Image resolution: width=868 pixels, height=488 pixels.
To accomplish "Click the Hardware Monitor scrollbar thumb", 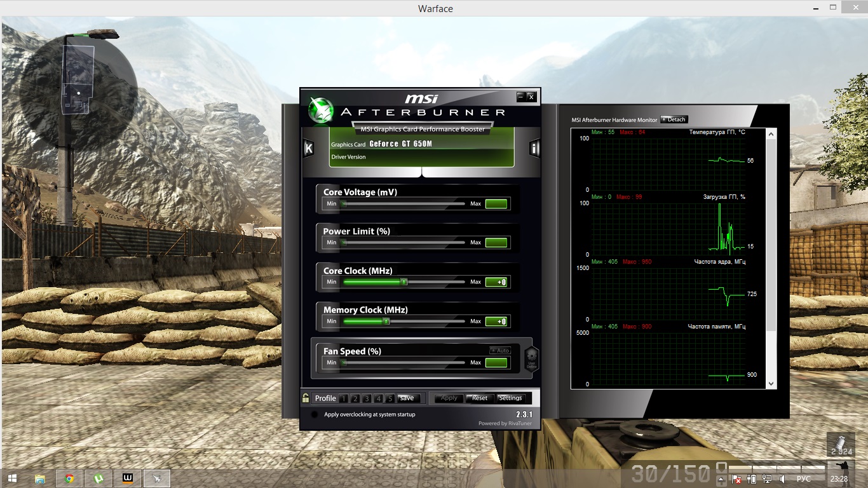I will pyautogui.click(x=771, y=235).
